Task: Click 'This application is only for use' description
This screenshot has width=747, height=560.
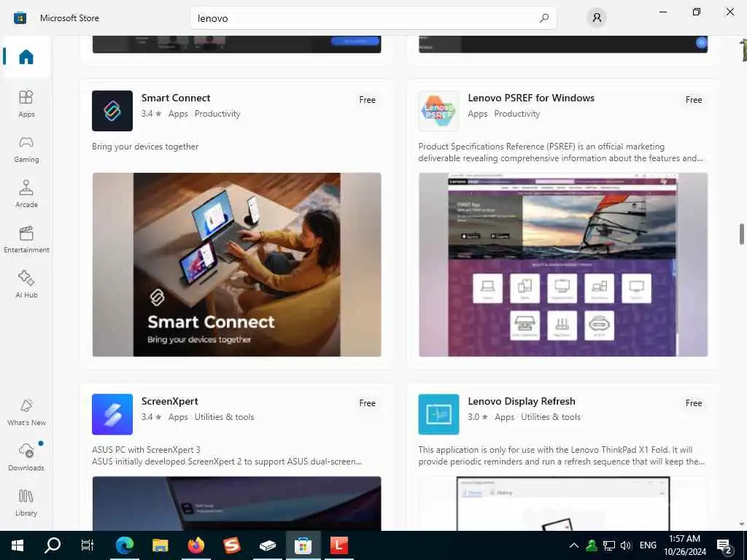Action: point(562,455)
